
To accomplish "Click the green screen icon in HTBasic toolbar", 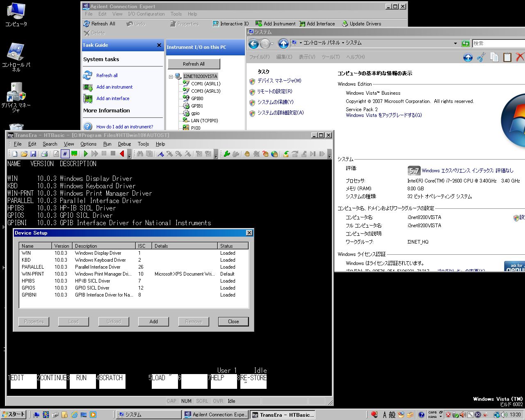I will 74,154.
